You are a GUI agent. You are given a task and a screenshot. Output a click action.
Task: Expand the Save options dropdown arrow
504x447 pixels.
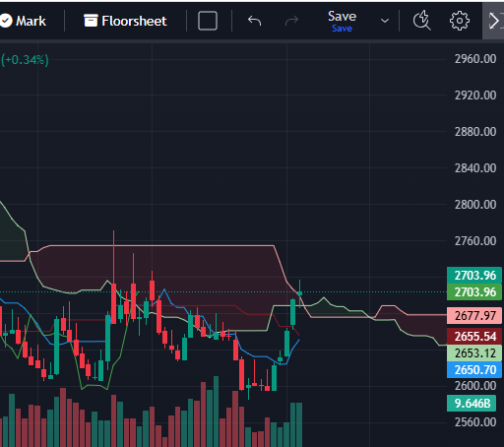385,21
